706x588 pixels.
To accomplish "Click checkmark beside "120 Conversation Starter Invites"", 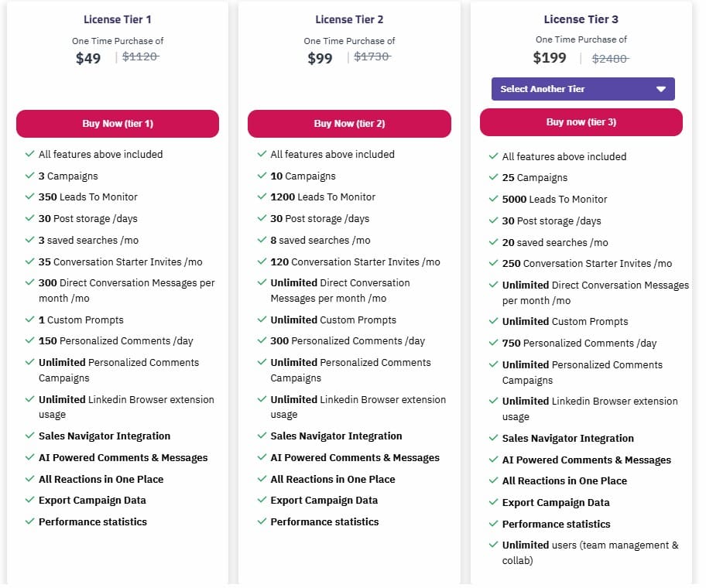I will pos(261,262).
